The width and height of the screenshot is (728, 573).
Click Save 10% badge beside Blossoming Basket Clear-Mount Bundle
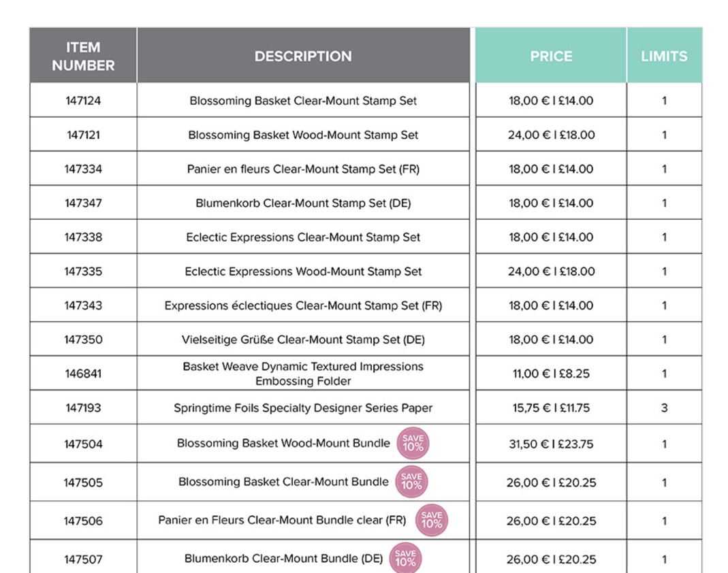411,482
